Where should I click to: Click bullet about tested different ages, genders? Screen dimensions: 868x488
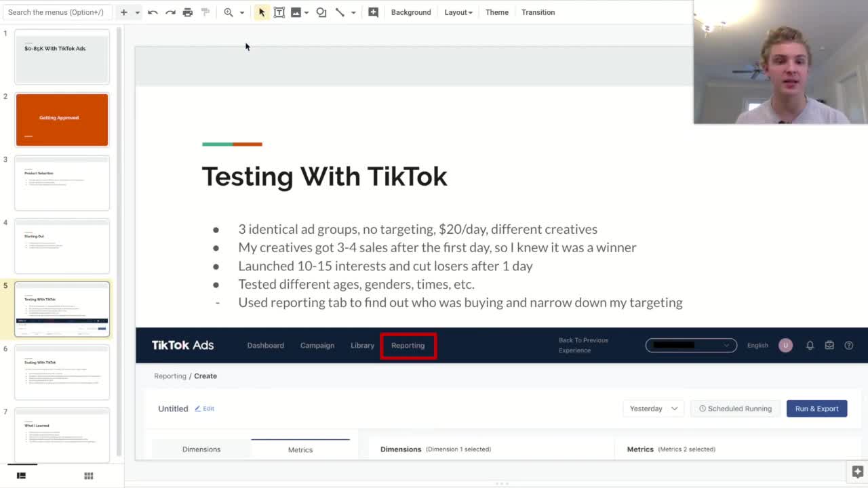(x=356, y=284)
